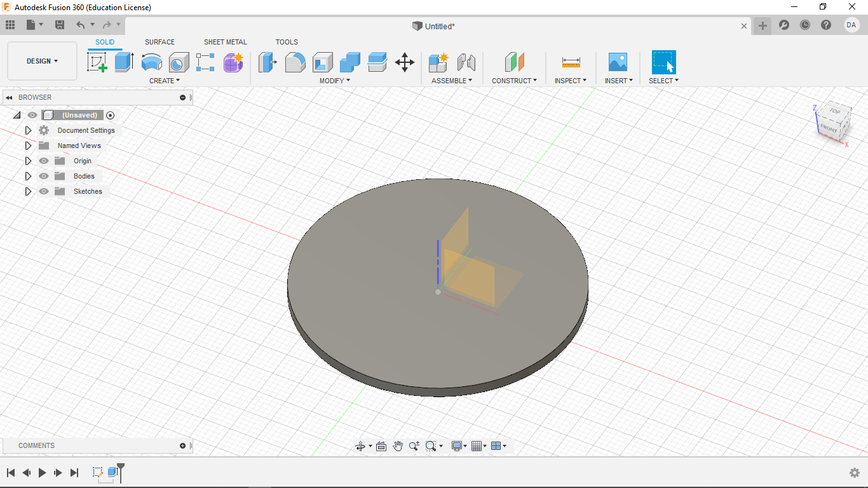
Task: Open the Extensions icon
Action: tap(784, 25)
